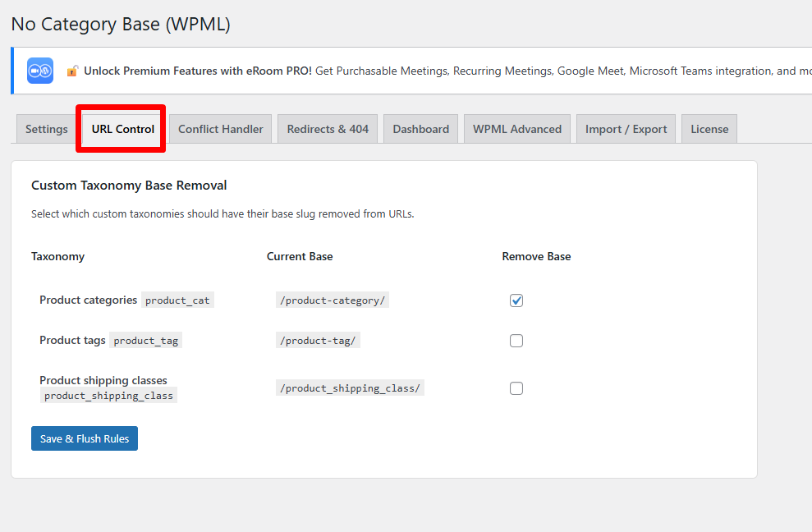This screenshot has height=532, width=812.
Task: Click the product_cat slug code
Action: [177, 300]
